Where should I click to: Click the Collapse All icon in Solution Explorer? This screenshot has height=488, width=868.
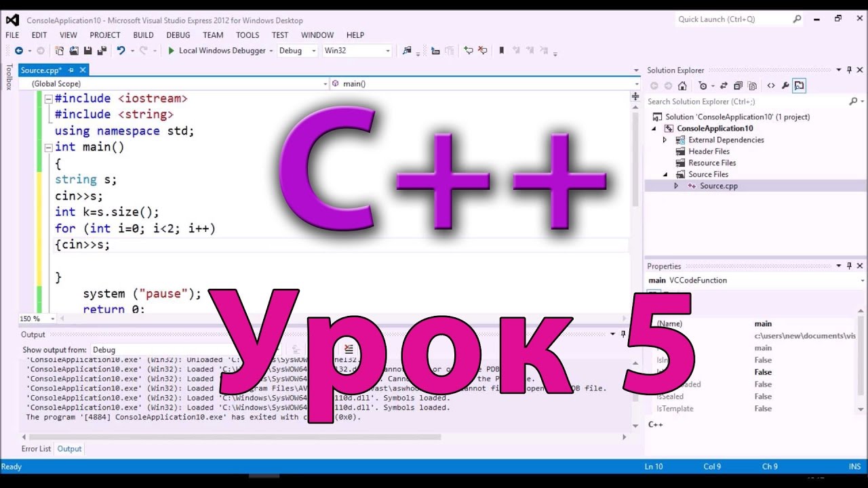(738, 85)
